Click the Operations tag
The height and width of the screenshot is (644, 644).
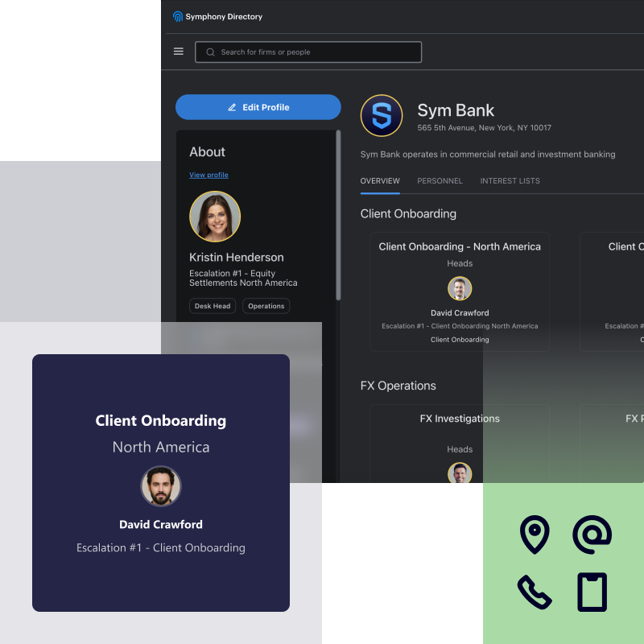(266, 306)
